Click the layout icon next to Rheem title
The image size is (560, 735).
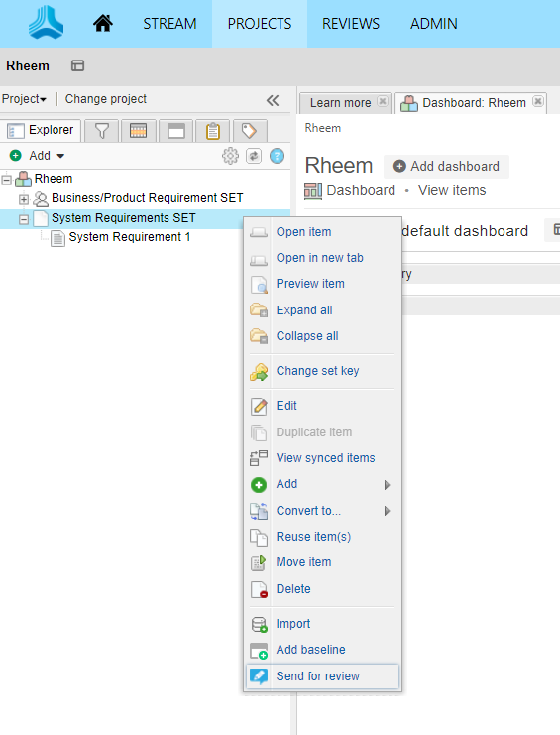point(77,65)
